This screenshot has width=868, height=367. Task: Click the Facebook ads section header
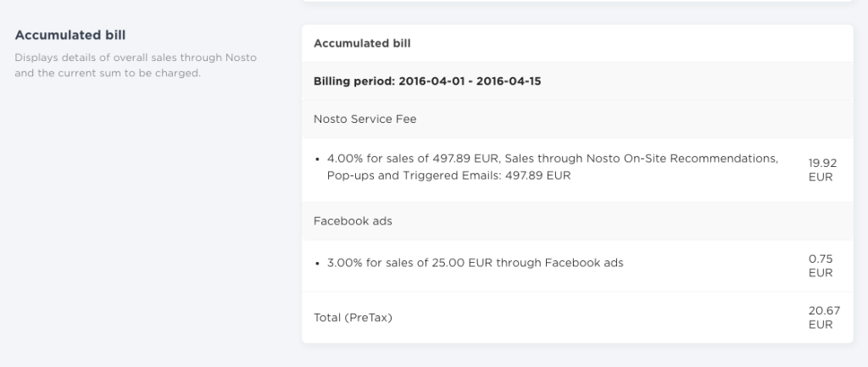(353, 220)
